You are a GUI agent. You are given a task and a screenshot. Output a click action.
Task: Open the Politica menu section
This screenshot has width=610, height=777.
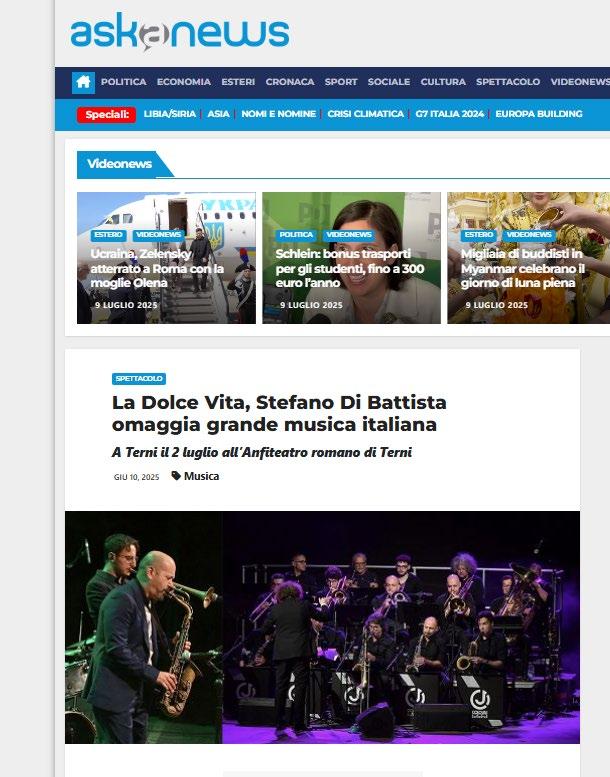[x=123, y=82]
